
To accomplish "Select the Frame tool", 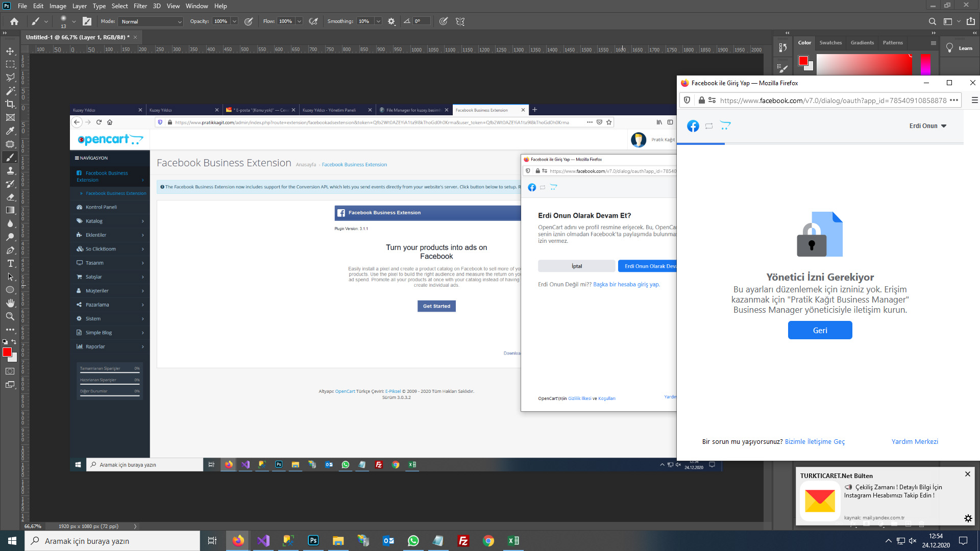I will tap(10, 117).
